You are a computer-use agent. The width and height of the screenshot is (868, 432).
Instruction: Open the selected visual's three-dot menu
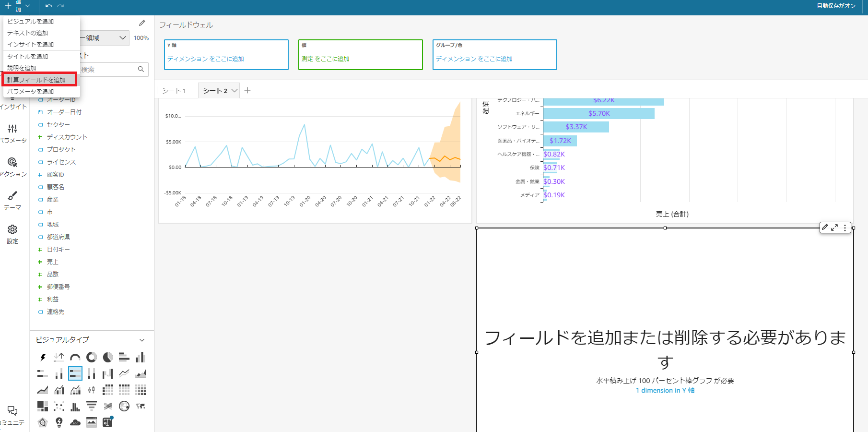click(x=845, y=228)
